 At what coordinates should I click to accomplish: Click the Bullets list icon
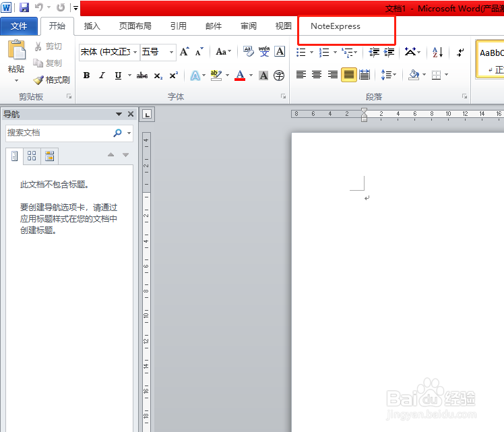coord(301,52)
